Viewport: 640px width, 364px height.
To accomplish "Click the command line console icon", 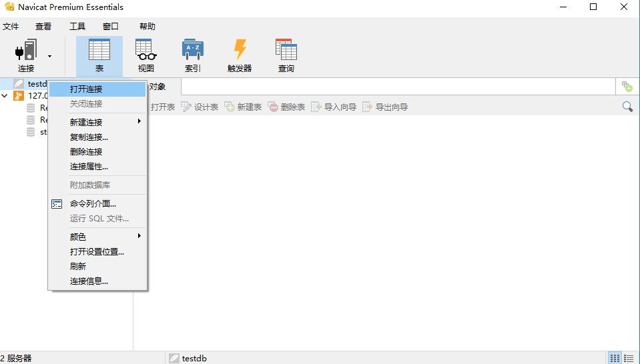I will [57, 204].
